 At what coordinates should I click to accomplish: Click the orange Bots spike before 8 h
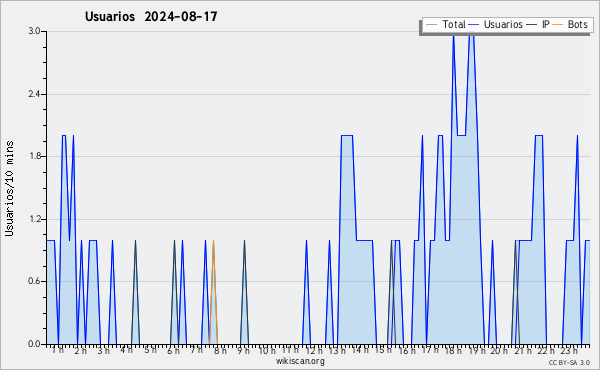214,293
